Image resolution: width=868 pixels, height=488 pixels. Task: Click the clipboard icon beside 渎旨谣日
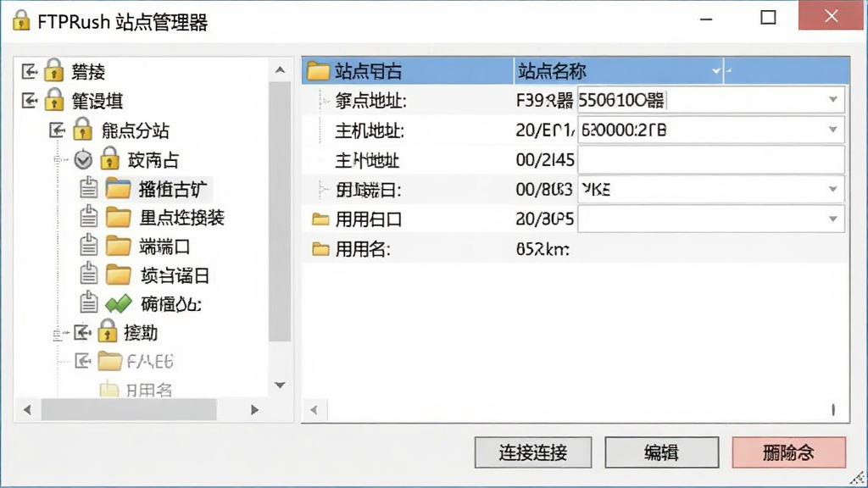(88, 274)
